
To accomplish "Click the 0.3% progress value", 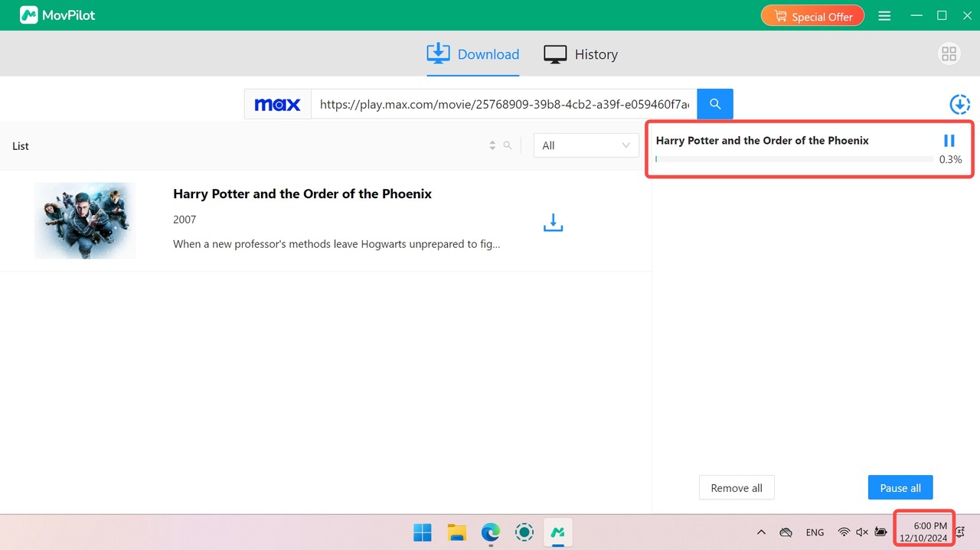I will 950,160.
